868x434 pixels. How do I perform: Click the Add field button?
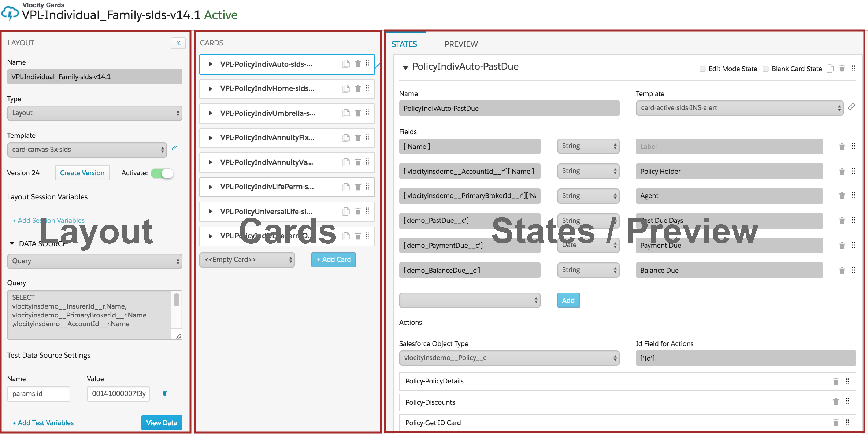pos(568,300)
